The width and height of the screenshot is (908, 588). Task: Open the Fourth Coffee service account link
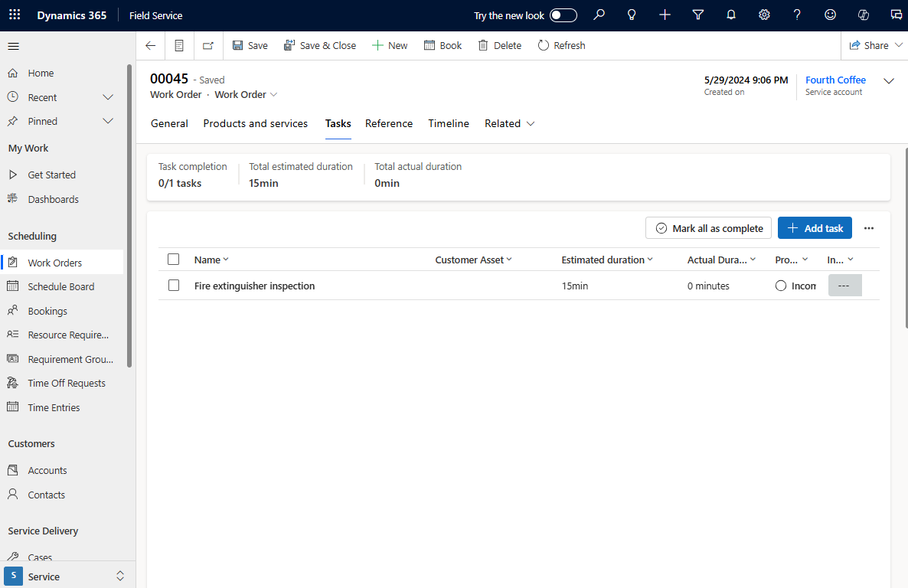coord(835,80)
